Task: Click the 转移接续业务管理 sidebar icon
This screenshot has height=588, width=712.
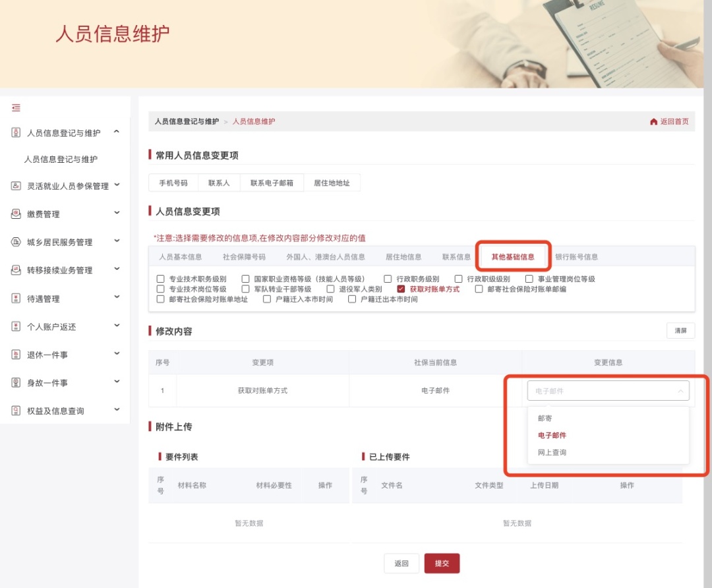Action: (16, 270)
